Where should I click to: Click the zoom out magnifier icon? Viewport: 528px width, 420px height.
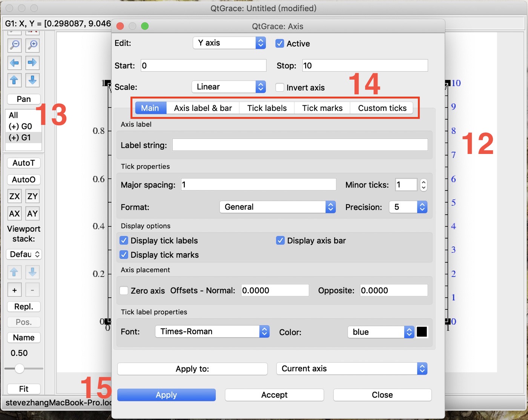pyautogui.click(x=14, y=45)
